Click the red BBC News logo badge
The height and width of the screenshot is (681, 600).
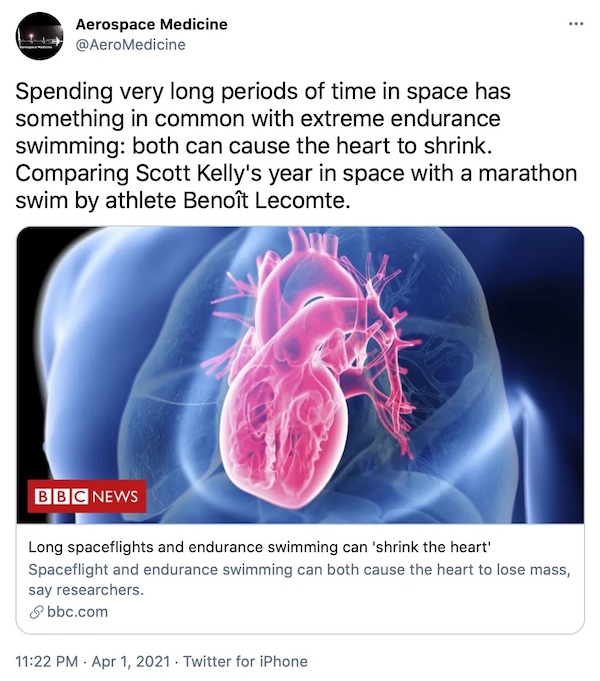pyautogui.click(x=88, y=496)
